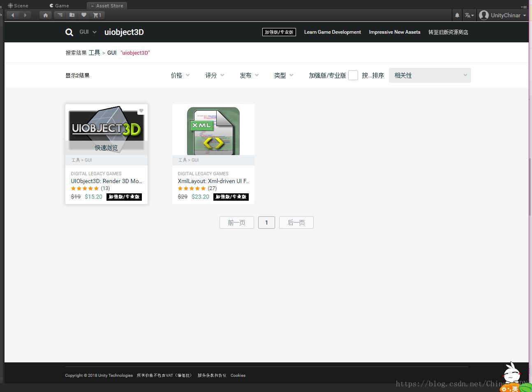Open the language translation menu
The height and width of the screenshot is (392, 532).
click(469, 15)
